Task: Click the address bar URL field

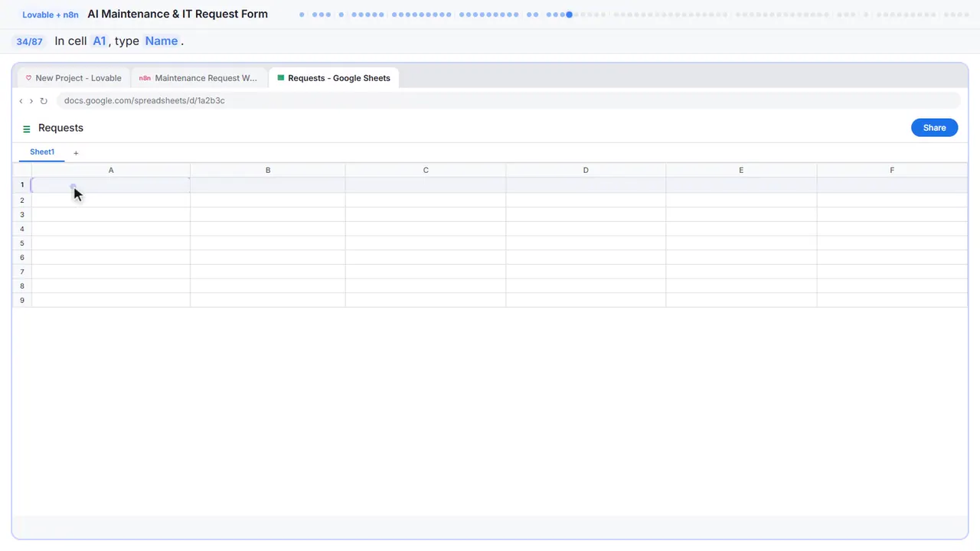Action: pyautogui.click(x=508, y=101)
